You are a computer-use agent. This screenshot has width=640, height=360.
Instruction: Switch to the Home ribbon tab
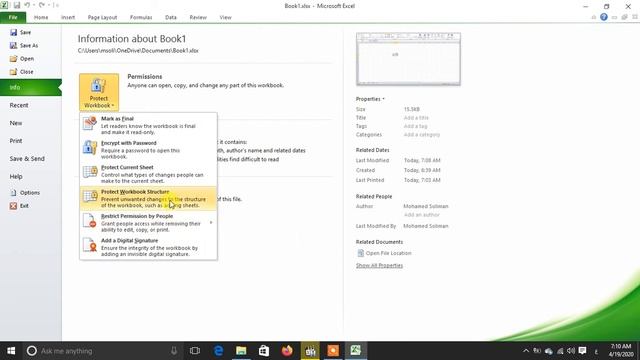pos(41,18)
